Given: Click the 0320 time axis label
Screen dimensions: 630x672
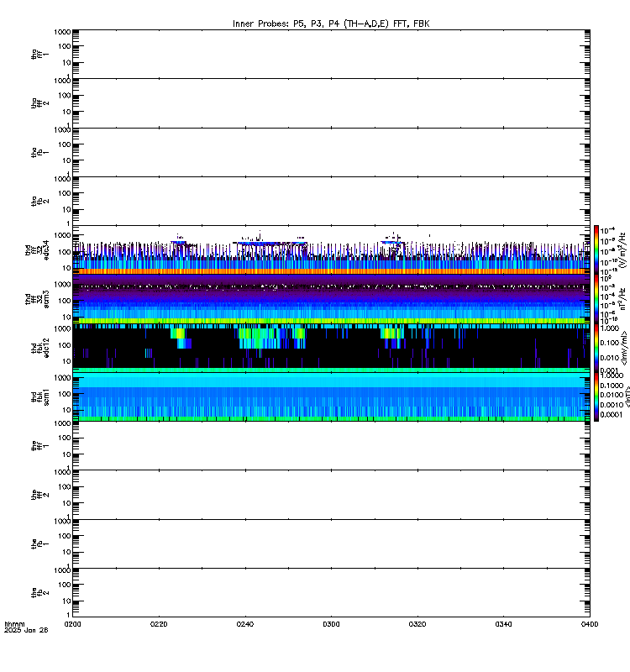Looking at the screenshot, I should (417, 624).
